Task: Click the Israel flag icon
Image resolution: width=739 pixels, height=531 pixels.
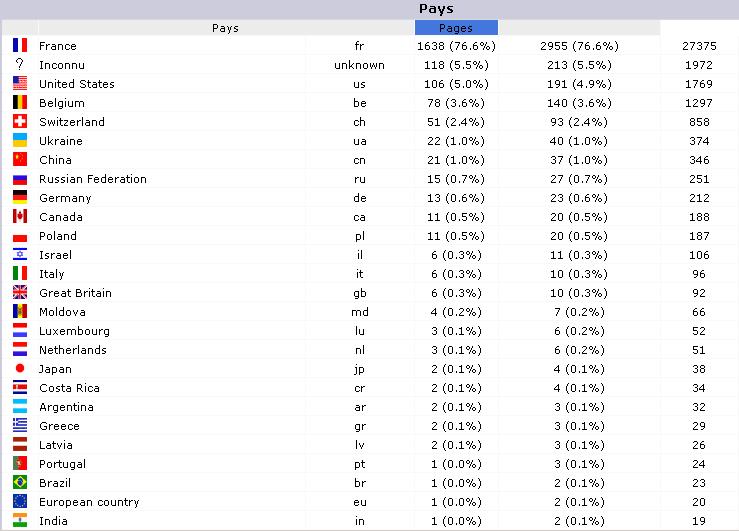Action: pyautogui.click(x=20, y=255)
